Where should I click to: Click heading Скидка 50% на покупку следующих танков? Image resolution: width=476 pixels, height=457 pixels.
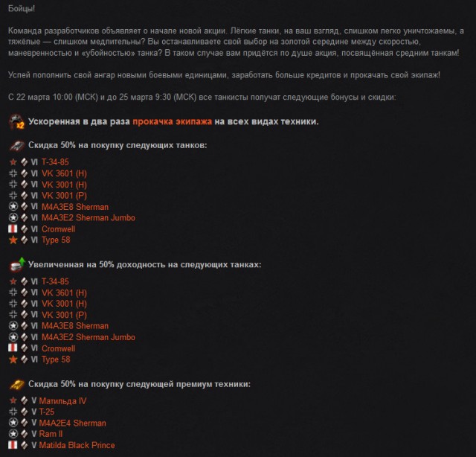118,145
